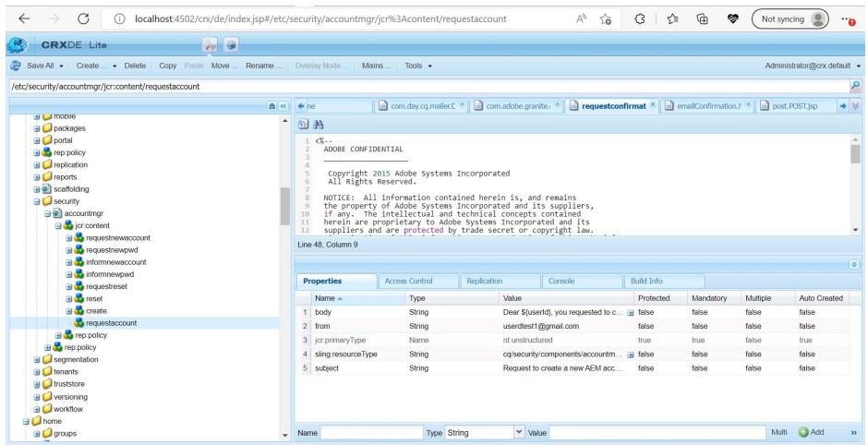Open the Type String combo box arrow

519,432
